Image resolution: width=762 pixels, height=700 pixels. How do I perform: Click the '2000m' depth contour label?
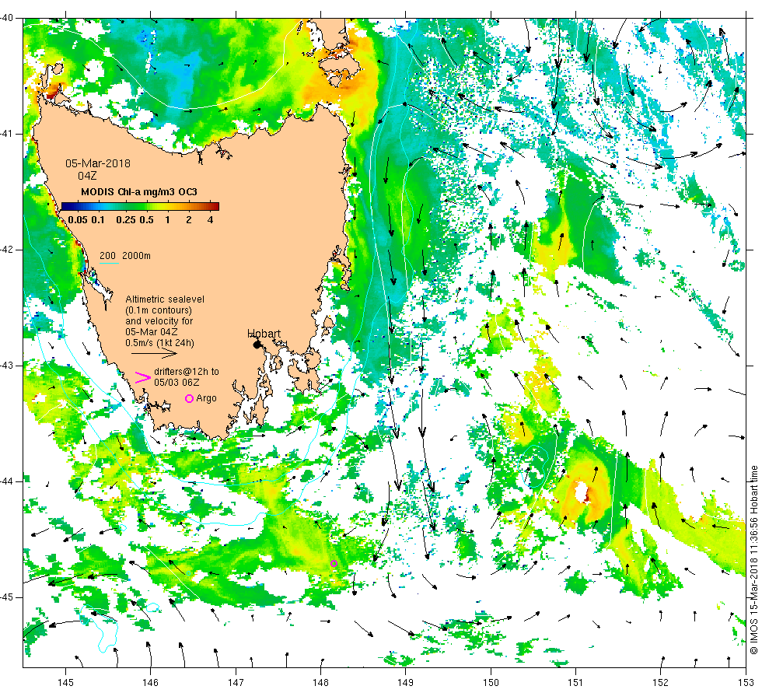tap(137, 256)
